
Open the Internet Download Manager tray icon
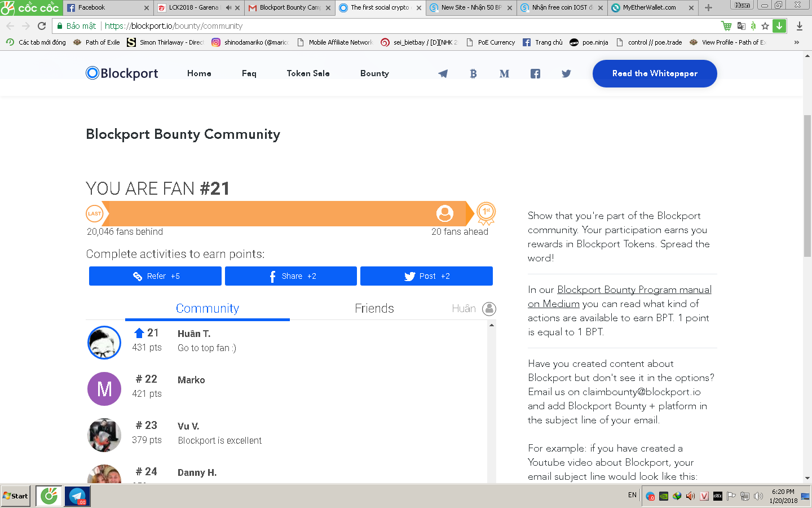[x=677, y=496]
